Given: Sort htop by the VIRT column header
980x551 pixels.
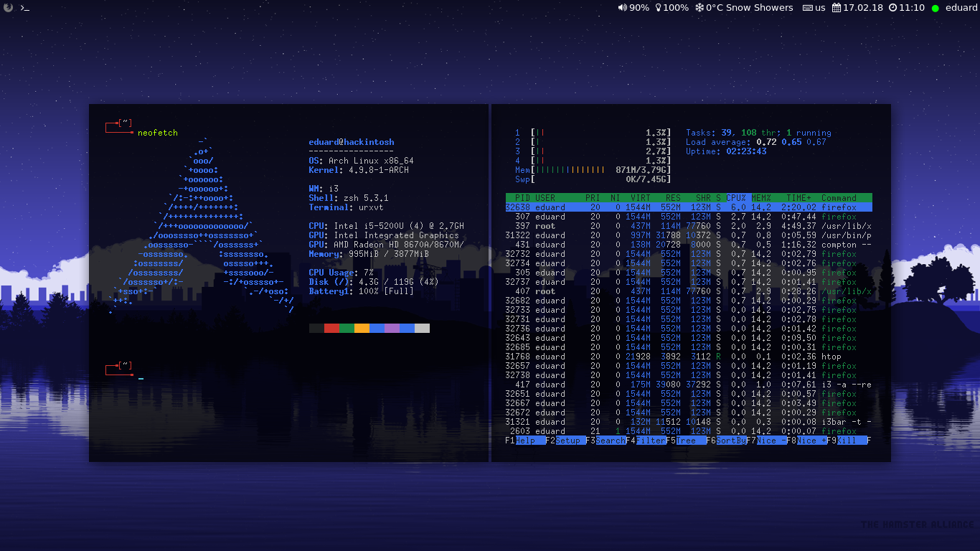Looking at the screenshot, I should tap(641, 198).
